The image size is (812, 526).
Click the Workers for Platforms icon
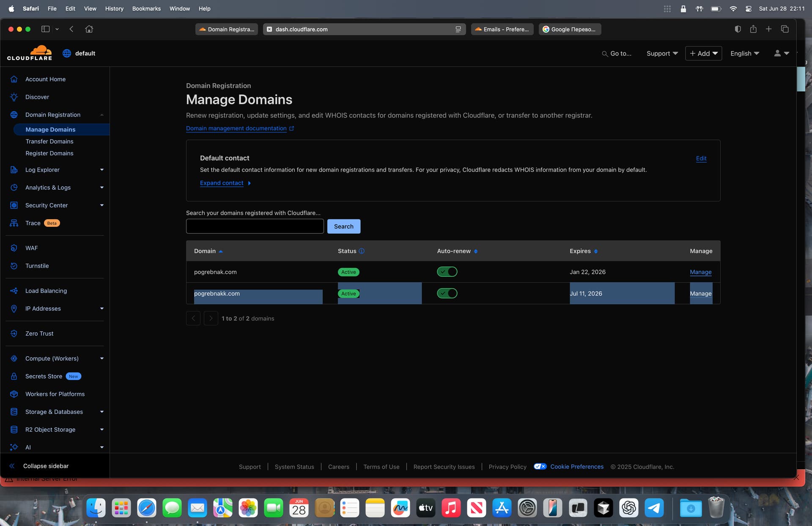coord(14,394)
